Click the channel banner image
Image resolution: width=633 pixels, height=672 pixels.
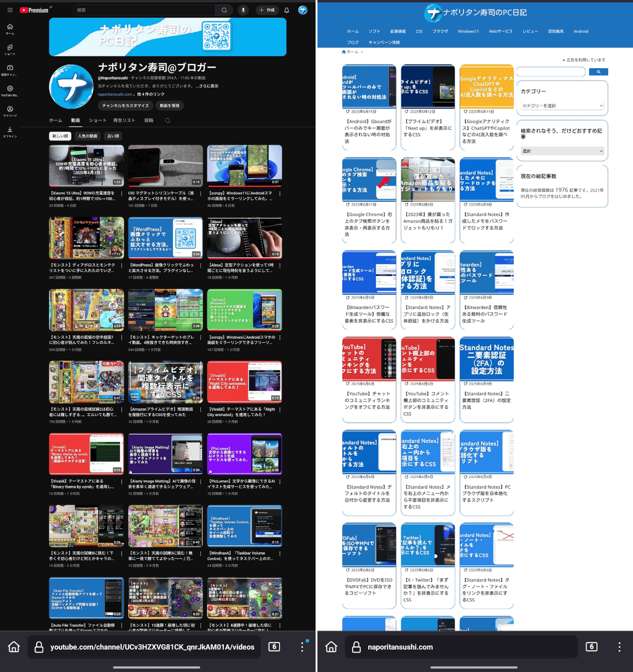tap(168, 37)
